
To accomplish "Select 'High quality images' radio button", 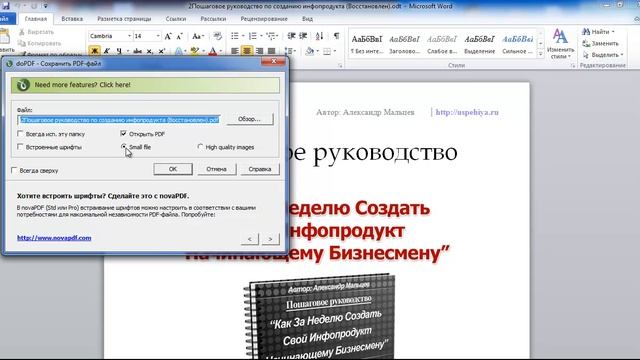I will pyautogui.click(x=200, y=147).
